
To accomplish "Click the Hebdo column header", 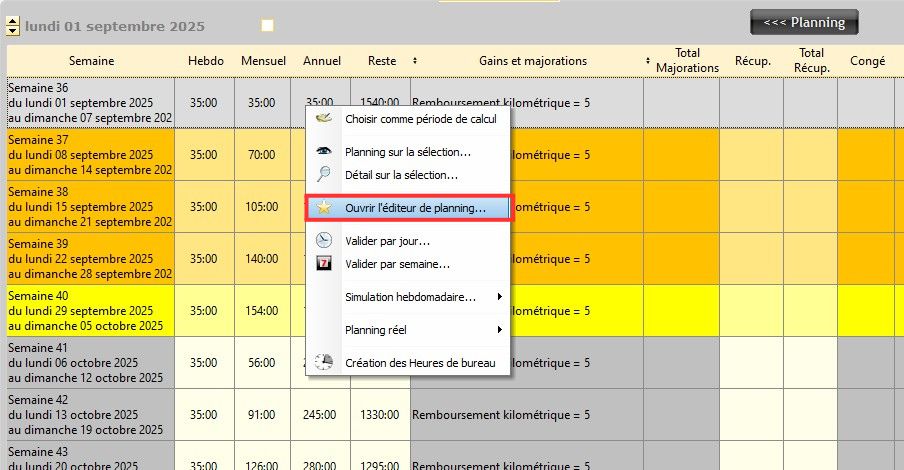I will (x=205, y=61).
